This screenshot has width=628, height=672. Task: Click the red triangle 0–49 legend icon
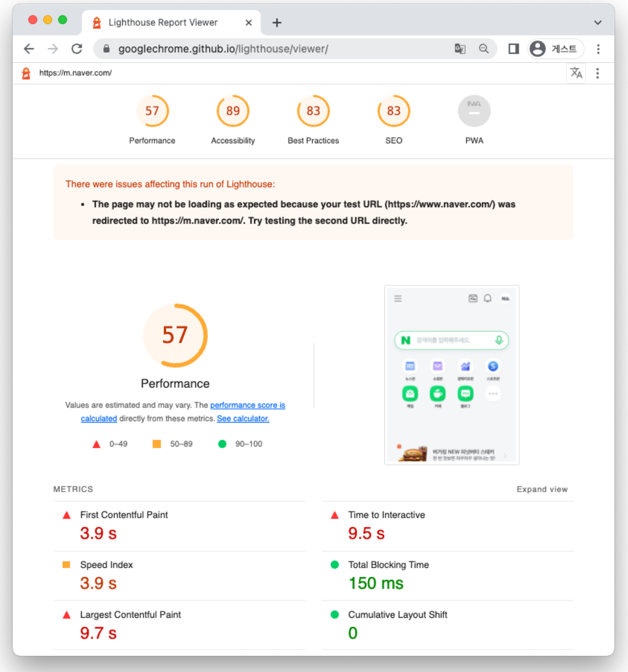coord(96,444)
